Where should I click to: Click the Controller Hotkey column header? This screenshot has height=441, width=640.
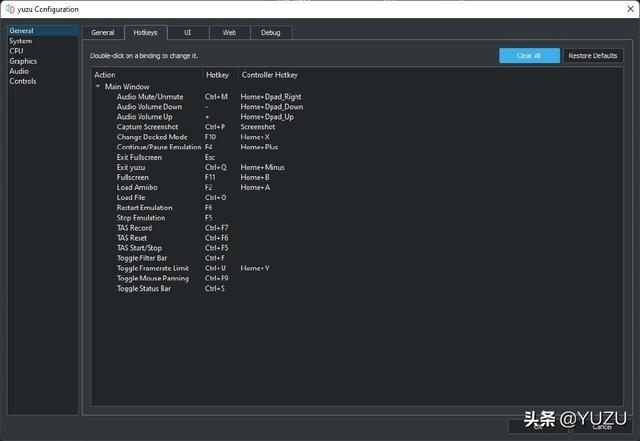coord(269,75)
